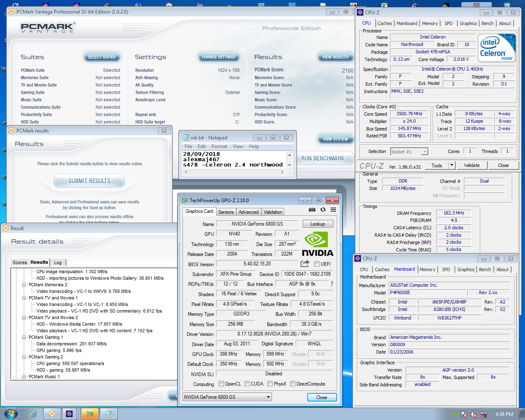Switch to Scores tab in Result details
This screenshot has height=420, width=525.
tap(20, 262)
